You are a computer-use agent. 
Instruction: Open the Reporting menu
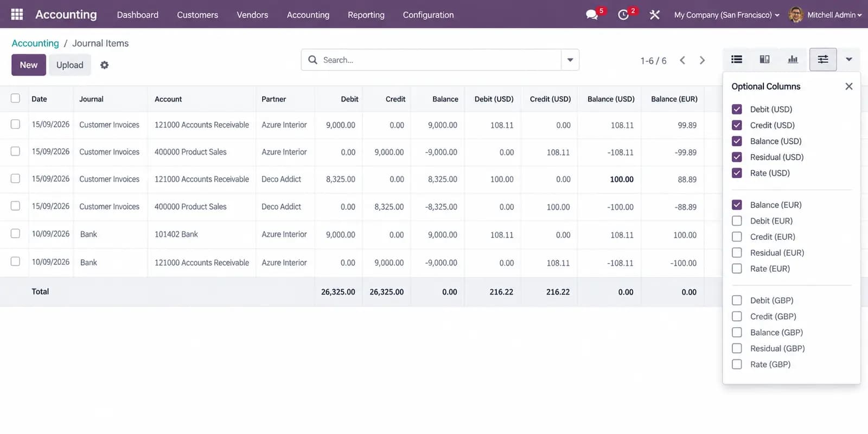point(366,15)
